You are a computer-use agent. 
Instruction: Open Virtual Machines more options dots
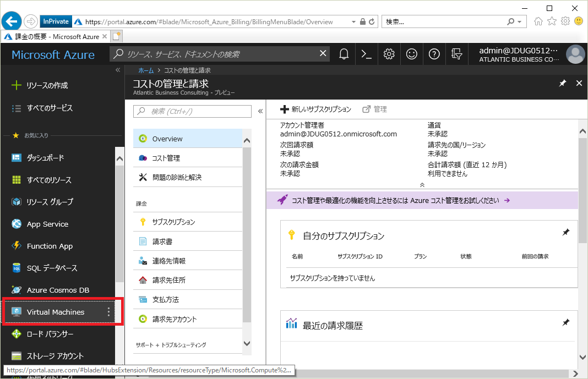[x=109, y=312]
